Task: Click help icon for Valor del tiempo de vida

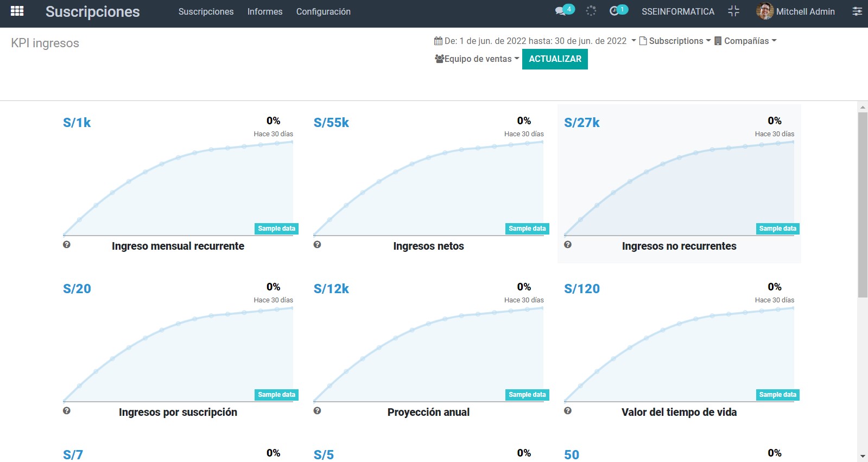Action: (568, 411)
